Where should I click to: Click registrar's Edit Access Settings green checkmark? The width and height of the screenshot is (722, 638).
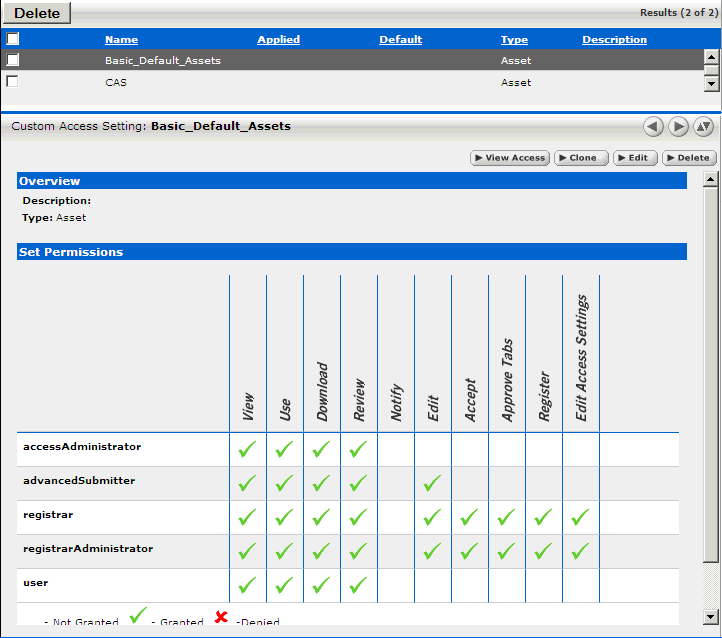[580, 517]
